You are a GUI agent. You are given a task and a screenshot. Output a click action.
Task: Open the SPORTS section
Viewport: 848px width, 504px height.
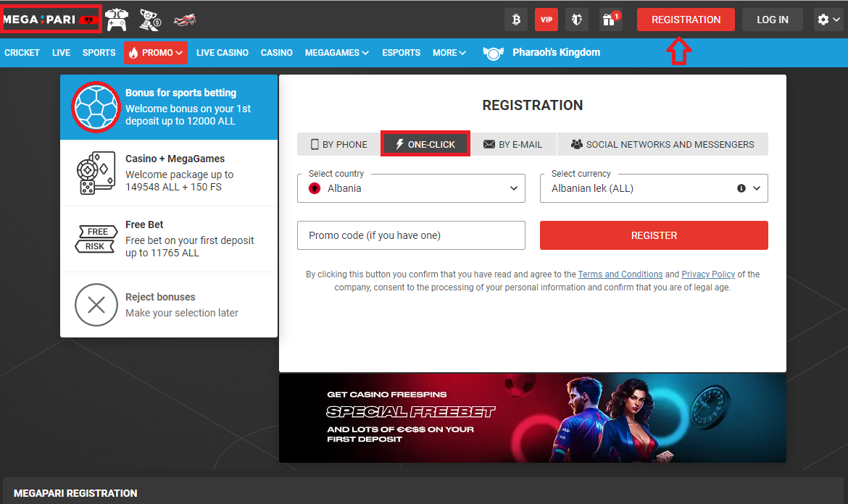point(99,52)
